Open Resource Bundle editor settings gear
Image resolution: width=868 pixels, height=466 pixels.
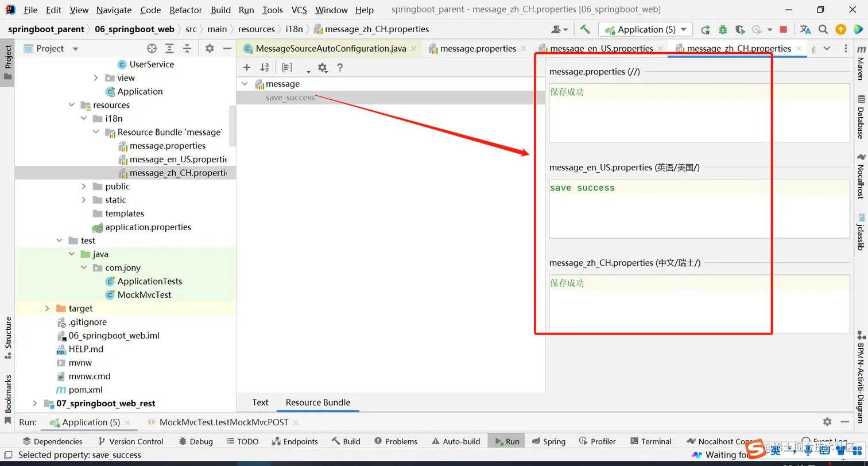point(322,68)
